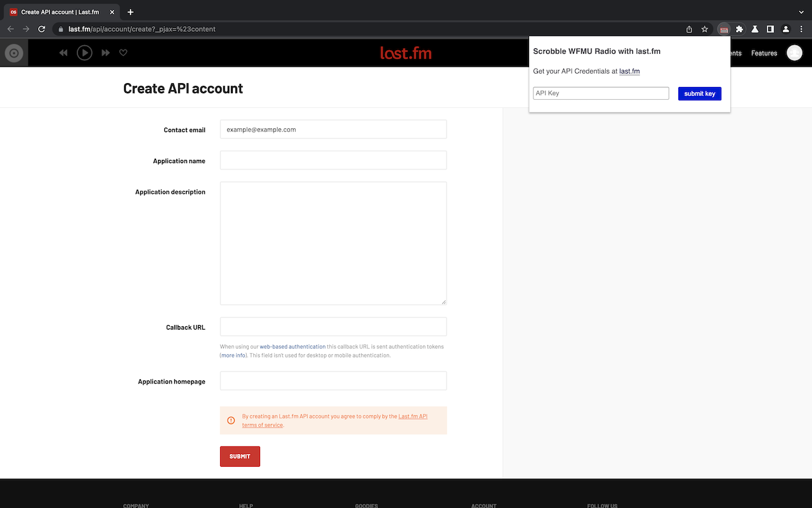
Task: Click the Scrobble WFMU Radio popup title
Action: [x=597, y=51]
